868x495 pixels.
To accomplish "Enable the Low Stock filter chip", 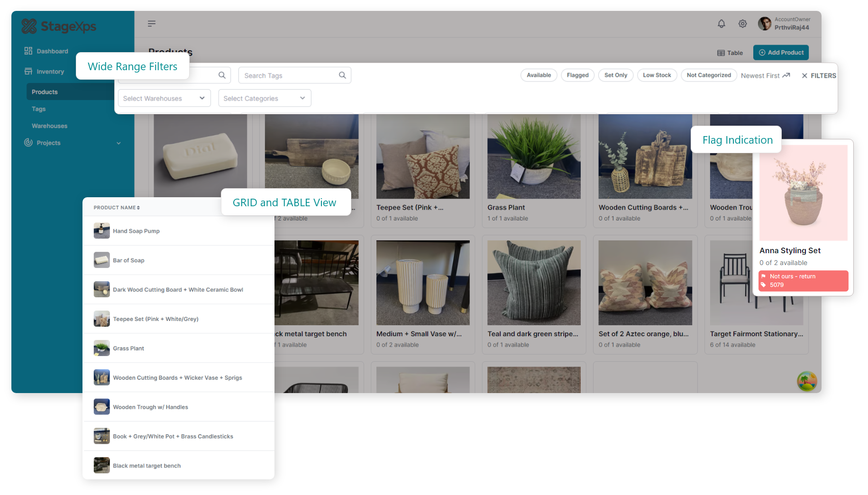I will (x=657, y=75).
